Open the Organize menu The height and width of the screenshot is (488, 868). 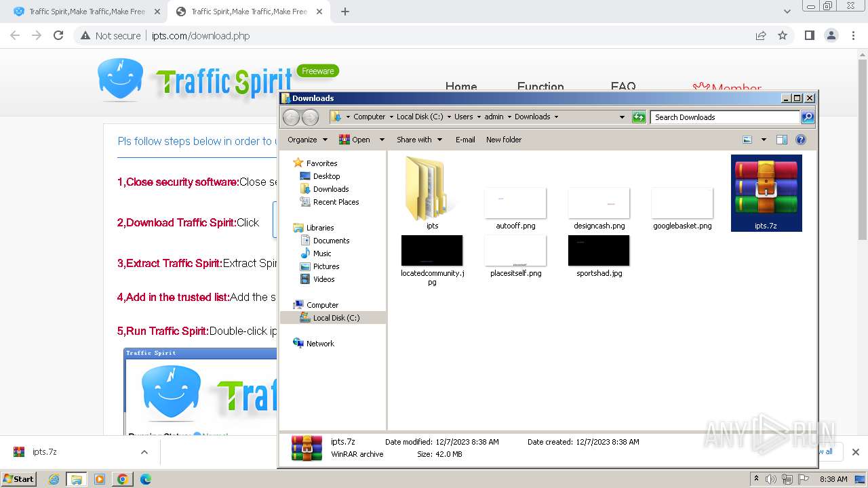point(307,140)
